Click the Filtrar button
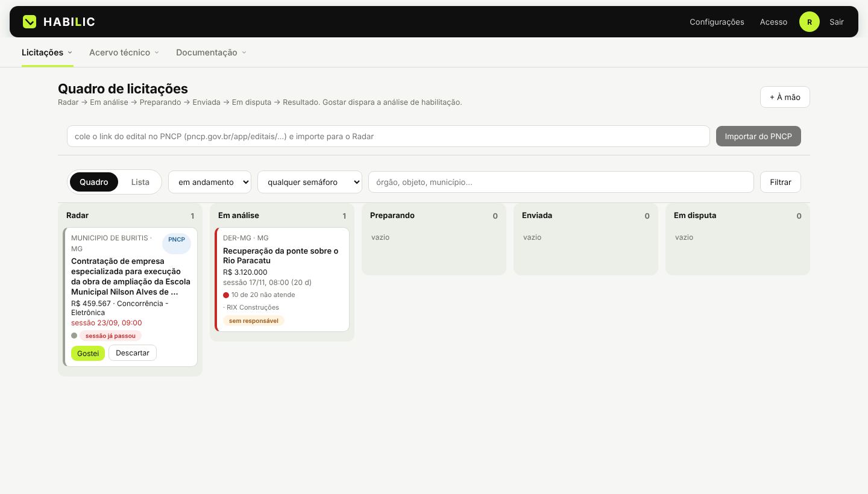 (x=780, y=182)
